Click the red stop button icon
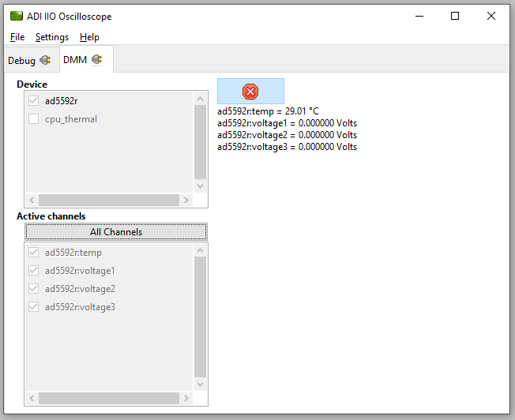Image resolution: width=515 pixels, height=420 pixels. (x=250, y=92)
